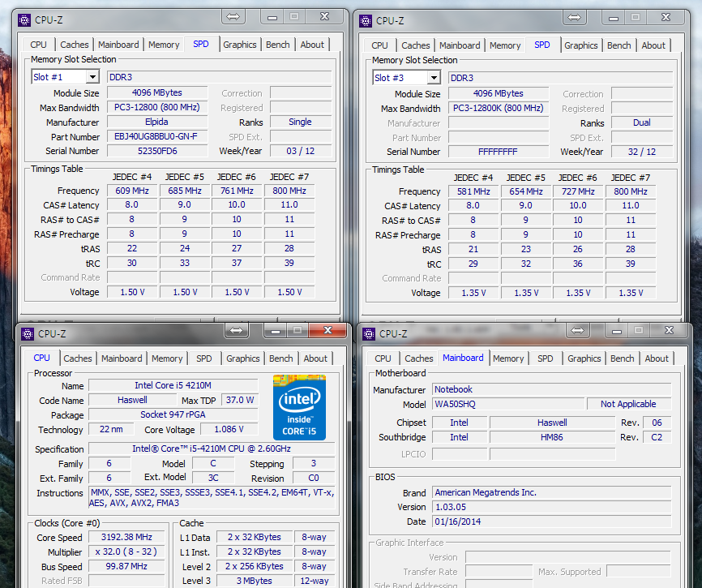Select the Graphics tab in the Slot #1 window
This screenshot has width=702, height=588.
click(x=240, y=45)
